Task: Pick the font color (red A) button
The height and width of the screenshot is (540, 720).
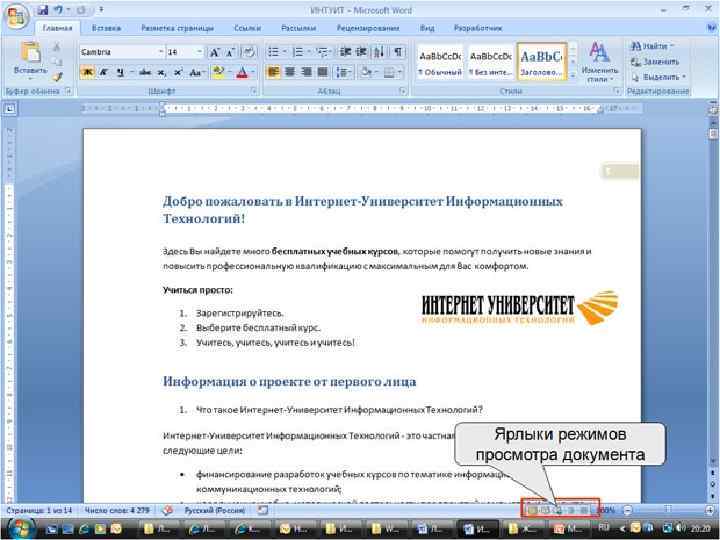Action: 242,73
